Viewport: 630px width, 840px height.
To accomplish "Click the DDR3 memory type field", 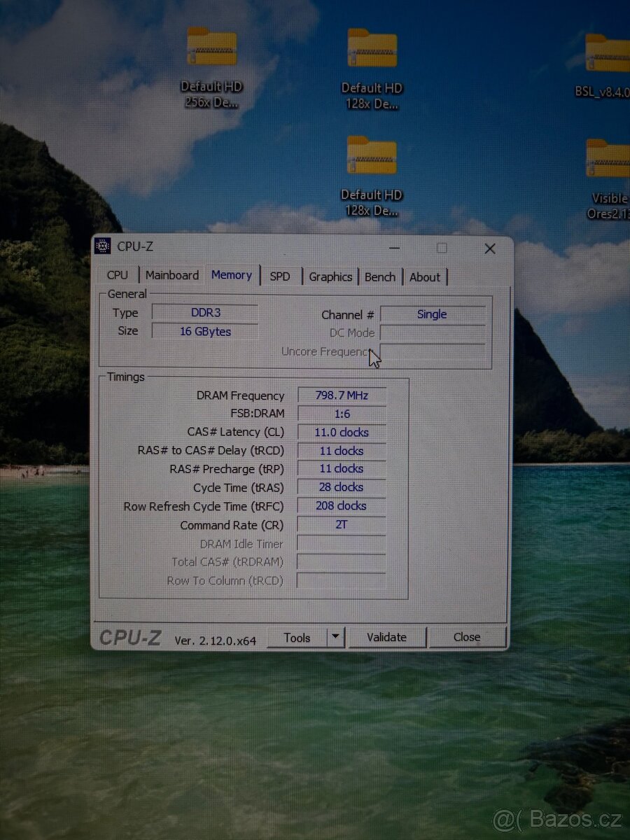I will pyautogui.click(x=205, y=312).
